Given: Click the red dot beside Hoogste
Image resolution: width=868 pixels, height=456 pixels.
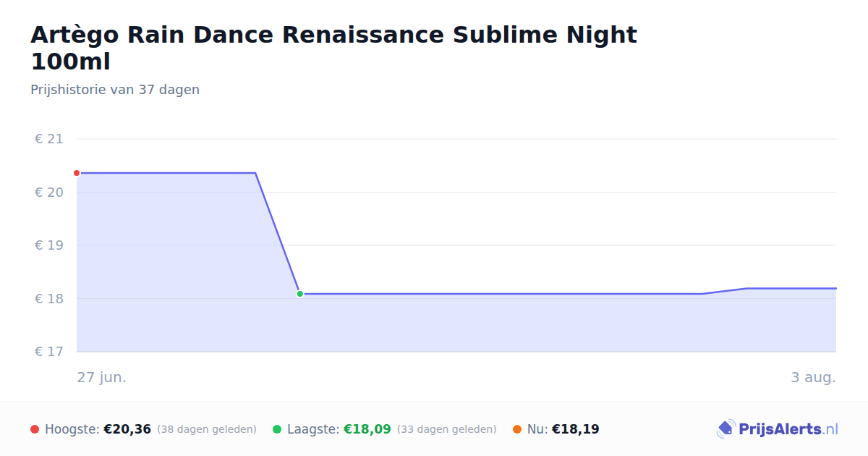Looking at the screenshot, I should tap(35, 429).
